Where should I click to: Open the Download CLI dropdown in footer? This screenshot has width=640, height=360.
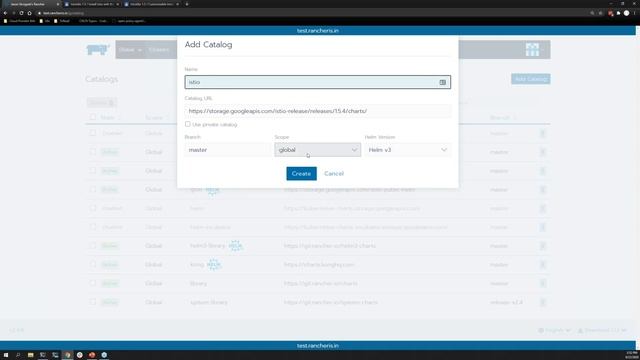[x=602, y=330]
